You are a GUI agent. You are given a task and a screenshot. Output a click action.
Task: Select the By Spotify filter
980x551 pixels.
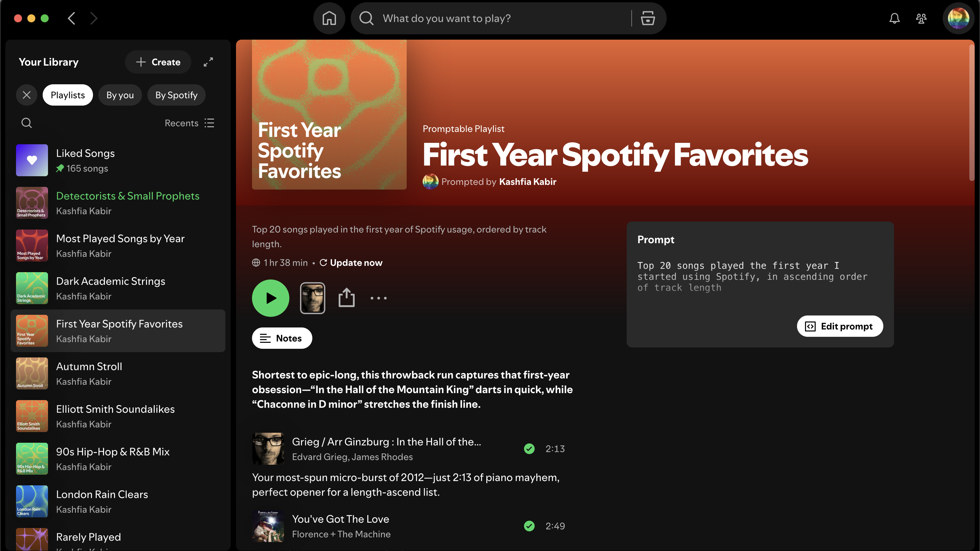(x=176, y=95)
